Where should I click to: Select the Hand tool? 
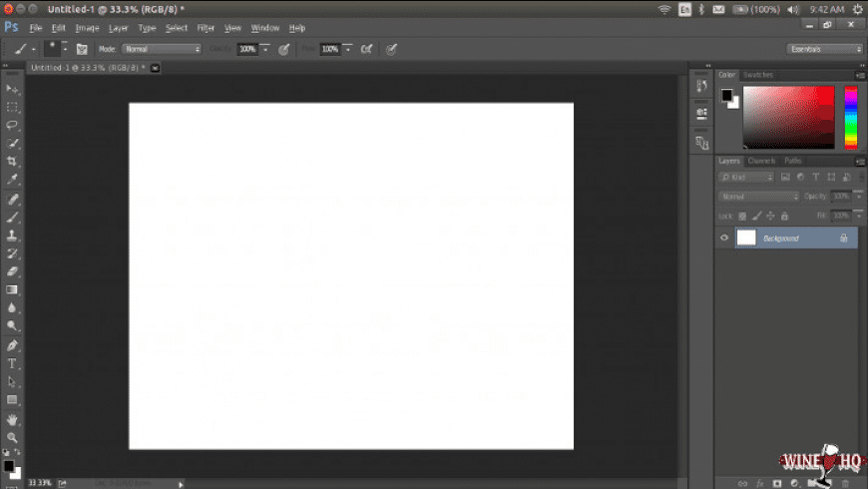[13, 419]
